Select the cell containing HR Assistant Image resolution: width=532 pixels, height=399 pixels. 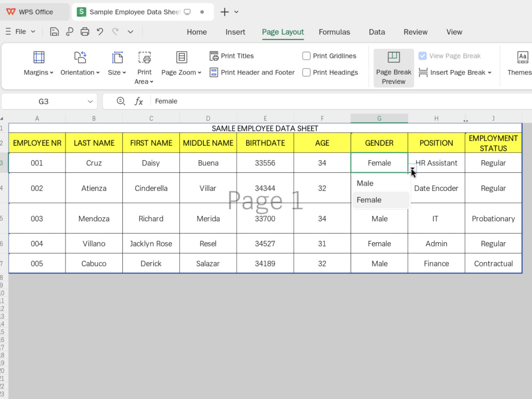[436, 163]
